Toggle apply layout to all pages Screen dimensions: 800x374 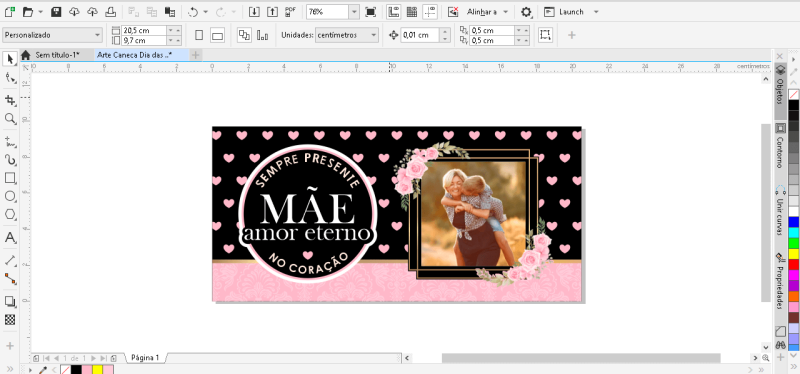coord(244,35)
